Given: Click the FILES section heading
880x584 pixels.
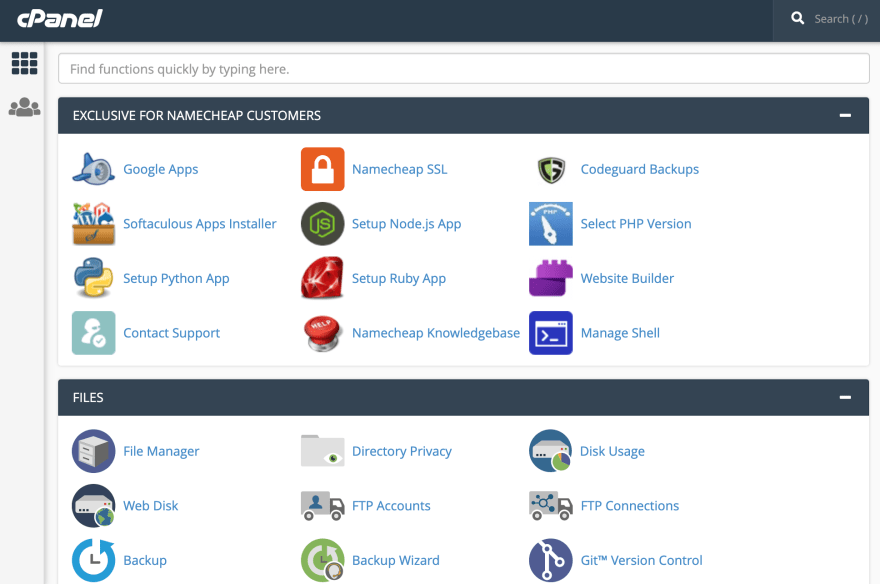Looking at the screenshot, I should [88, 398].
